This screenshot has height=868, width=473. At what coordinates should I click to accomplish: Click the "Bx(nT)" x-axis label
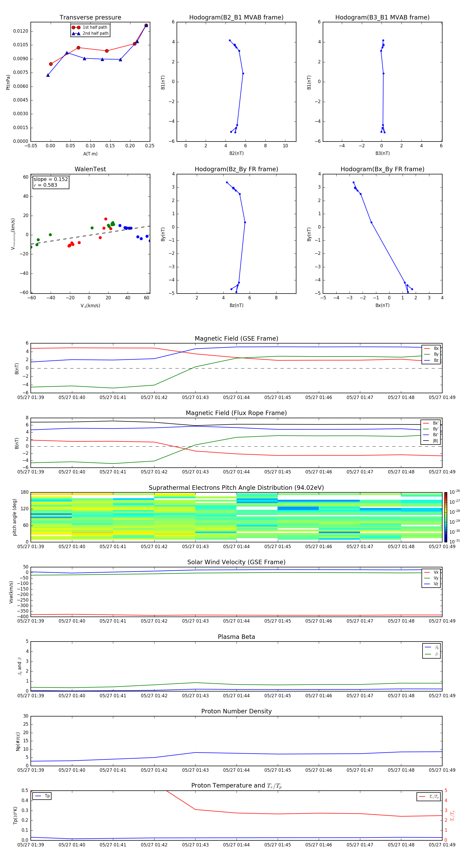pos(382,305)
